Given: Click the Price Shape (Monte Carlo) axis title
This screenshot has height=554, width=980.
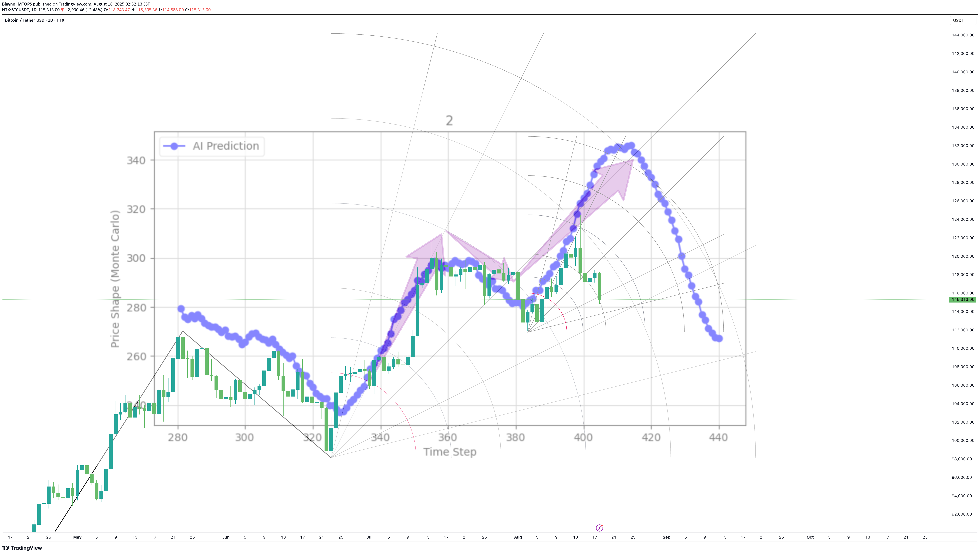Looking at the screenshot, I should [115, 279].
